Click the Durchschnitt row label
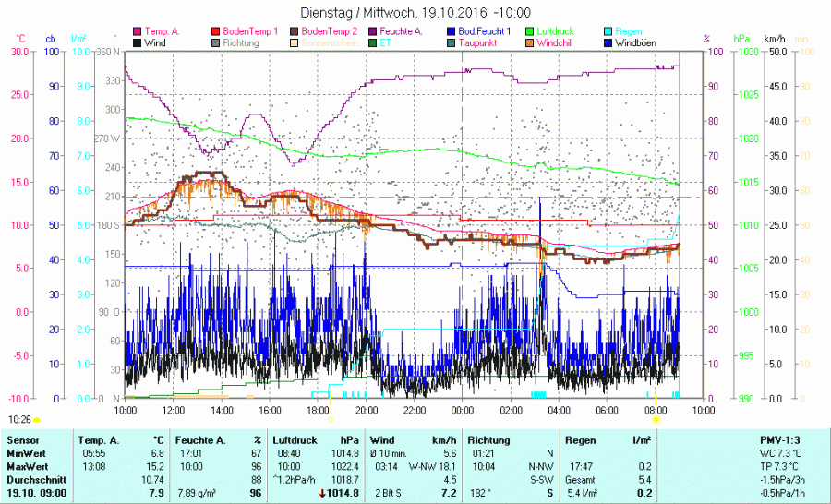 [x=31, y=480]
